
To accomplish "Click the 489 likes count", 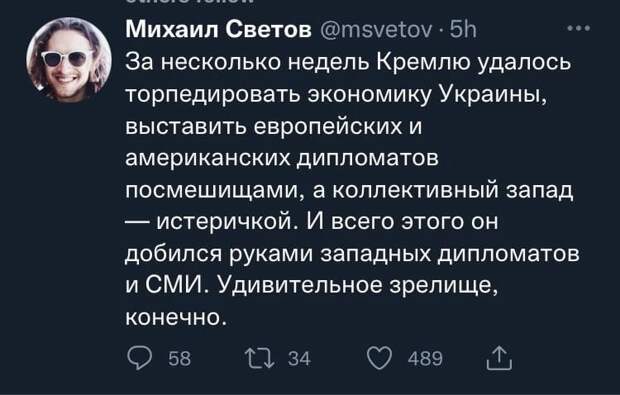I will coord(425,359).
